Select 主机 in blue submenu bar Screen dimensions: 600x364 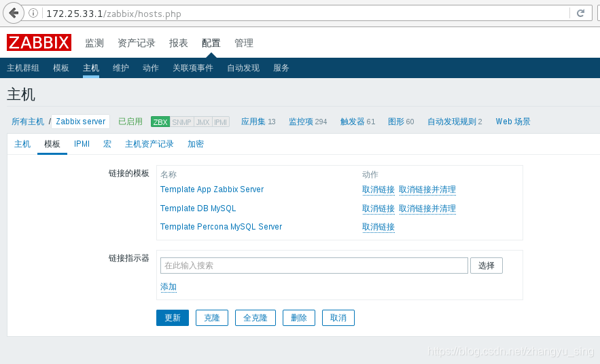click(x=91, y=68)
